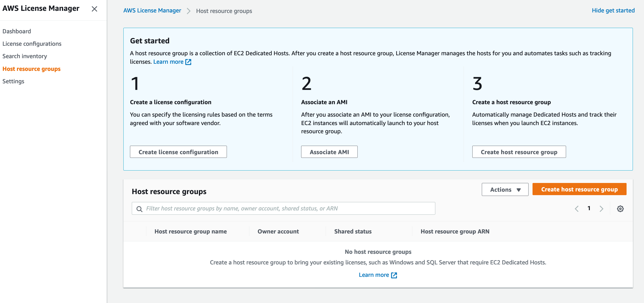Click breadcrumb separator chevron
644x303 pixels.
(189, 11)
